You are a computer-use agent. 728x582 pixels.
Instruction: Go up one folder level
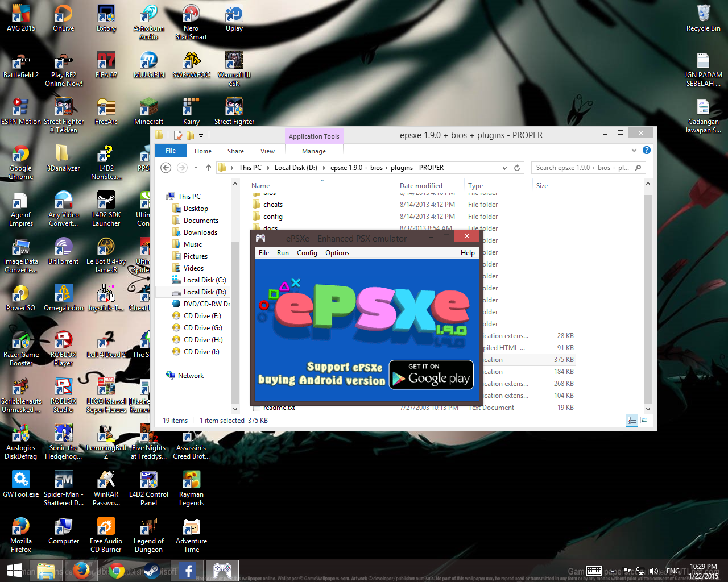click(x=209, y=168)
